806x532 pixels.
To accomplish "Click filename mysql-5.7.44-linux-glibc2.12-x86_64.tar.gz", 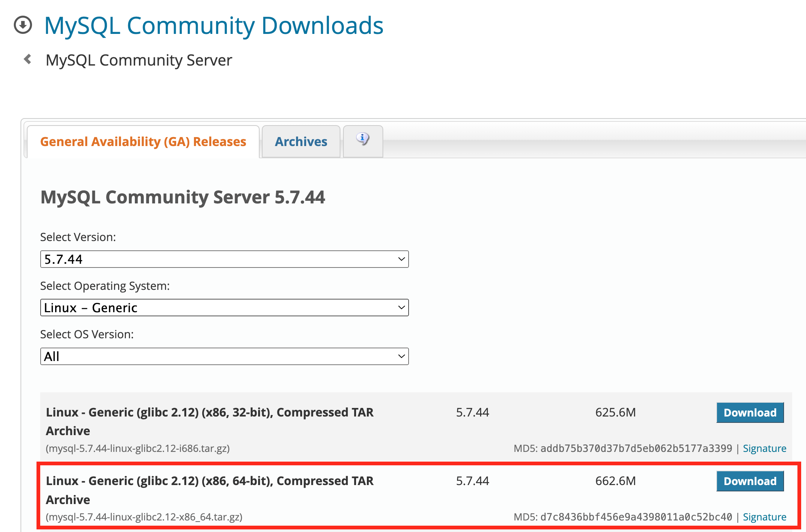I will [144, 517].
